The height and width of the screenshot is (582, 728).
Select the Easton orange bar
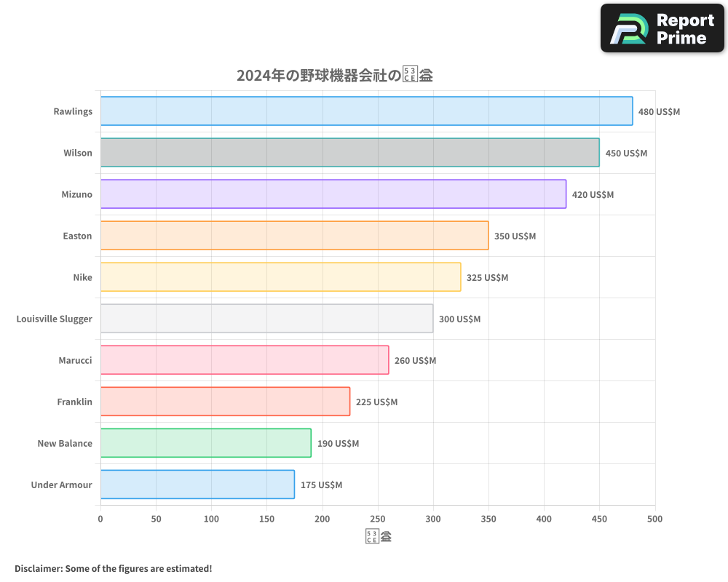point(294,236)
